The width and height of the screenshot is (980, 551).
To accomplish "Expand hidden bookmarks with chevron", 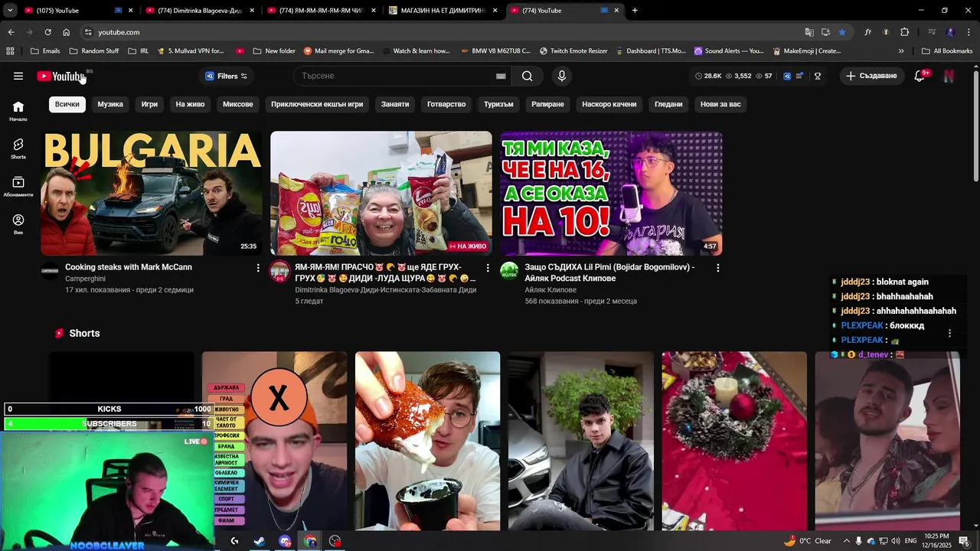I will point(901,51).
